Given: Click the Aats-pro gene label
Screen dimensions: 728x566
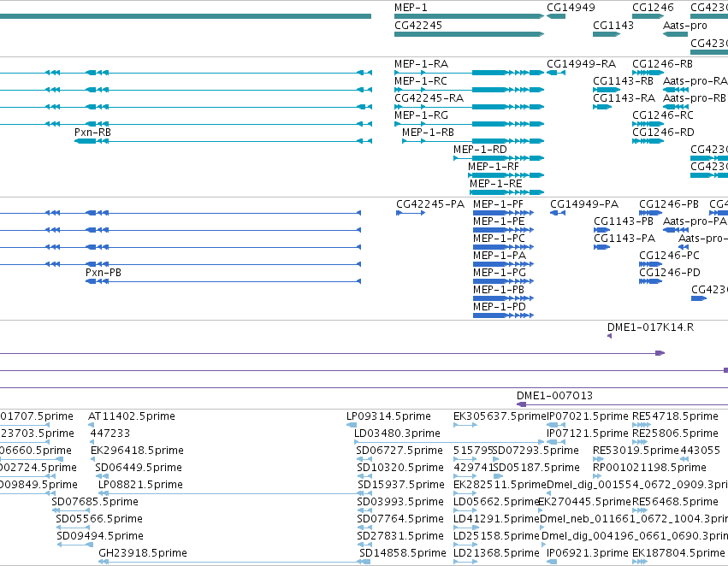Looking at the screenshot, I should pos(685,26).
